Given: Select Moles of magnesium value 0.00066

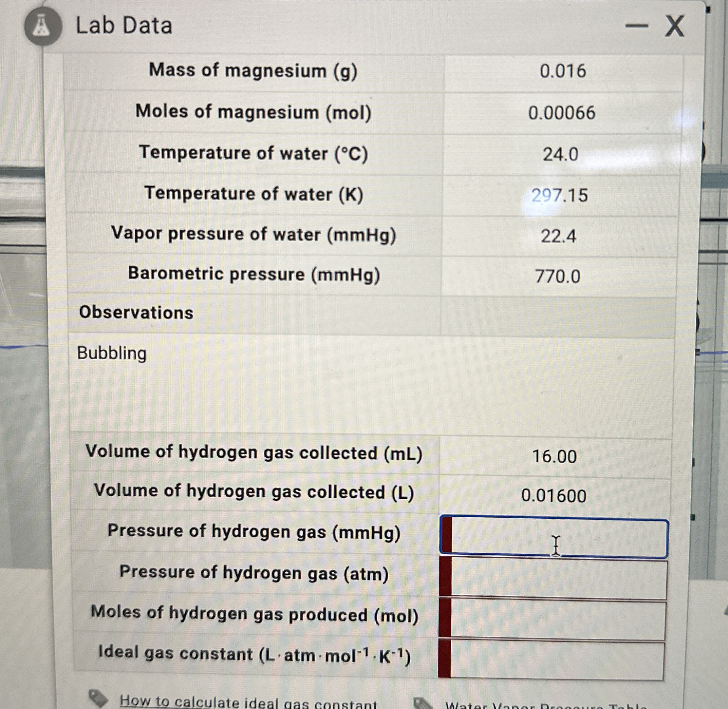Looking at the screenshot, I should pyautogui.click(x=561, y=113).
